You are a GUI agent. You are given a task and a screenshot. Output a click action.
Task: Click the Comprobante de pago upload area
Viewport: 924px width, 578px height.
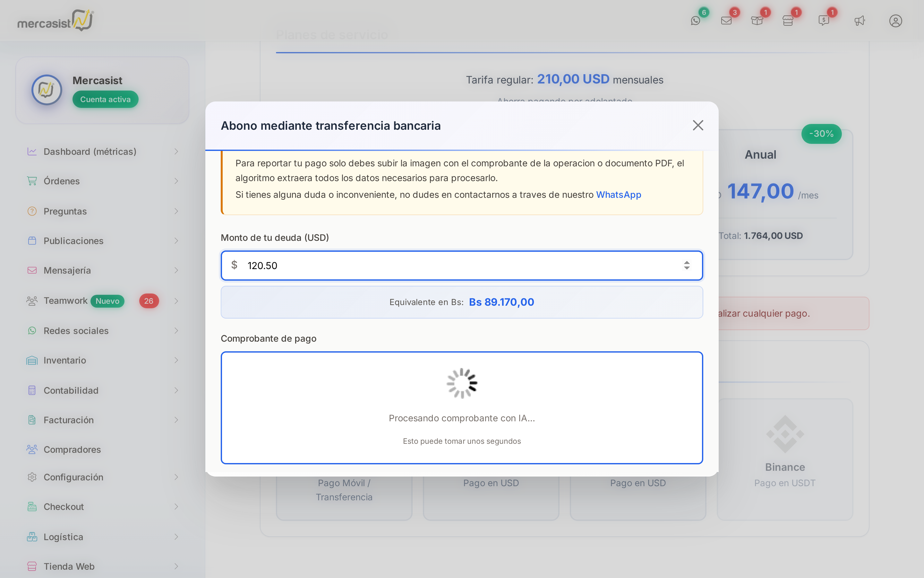pyautogui.click(x=462, y=407)
